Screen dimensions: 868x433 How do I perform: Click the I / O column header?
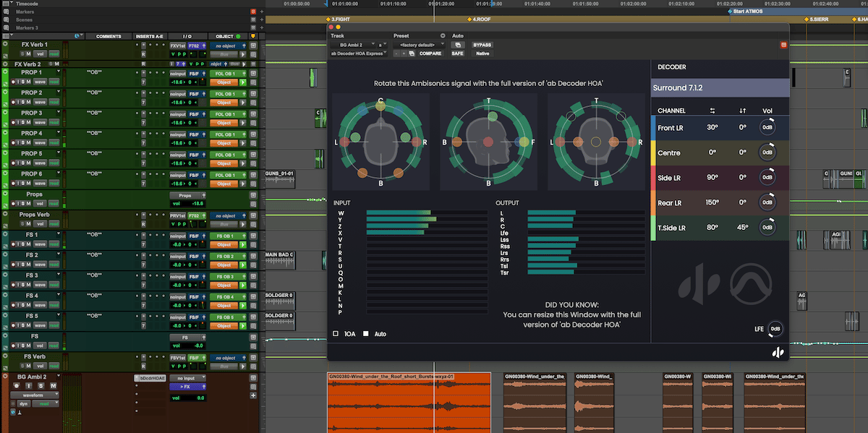[187, 36]
